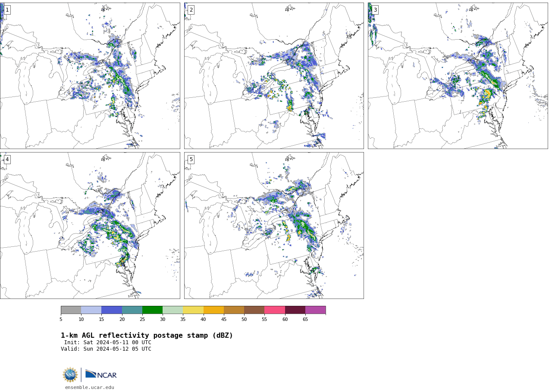Click the dark green 25-30 dBZ swatch
Viewport: 552px width, 392px height.
point(152,310)
